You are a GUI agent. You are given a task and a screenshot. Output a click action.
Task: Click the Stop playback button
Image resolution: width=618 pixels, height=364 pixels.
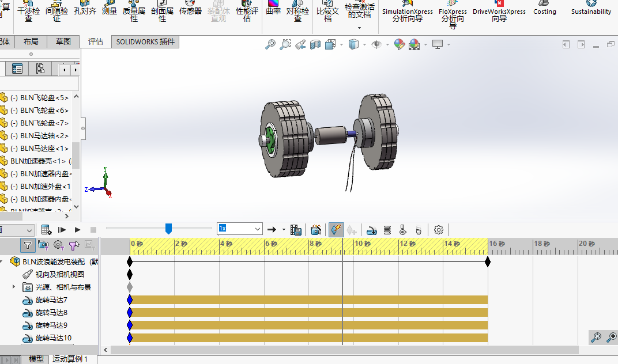tap(93, 230)
